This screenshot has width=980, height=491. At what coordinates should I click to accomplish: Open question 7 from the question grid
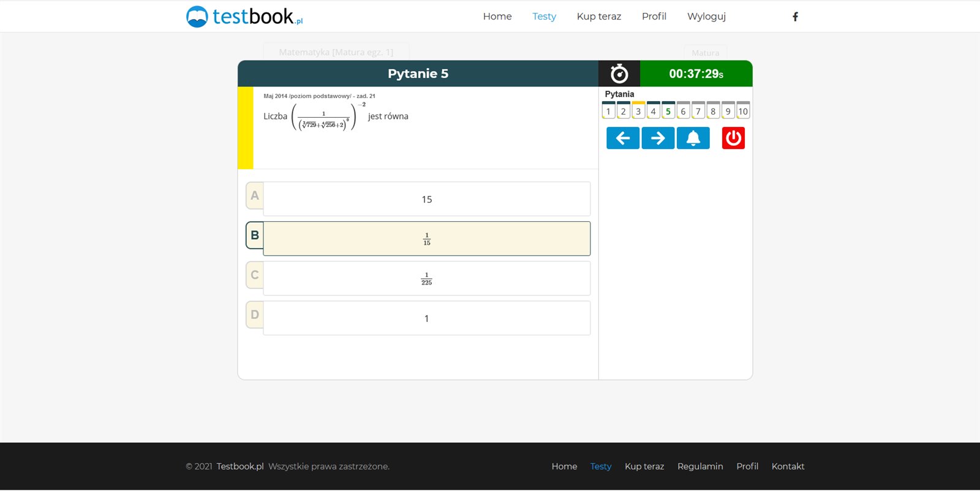click(698, 111)
